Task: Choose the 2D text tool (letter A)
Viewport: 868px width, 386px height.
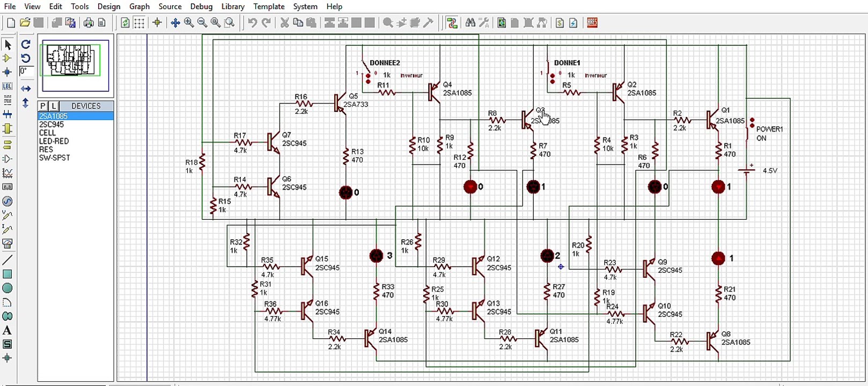Action: (8, 330)
